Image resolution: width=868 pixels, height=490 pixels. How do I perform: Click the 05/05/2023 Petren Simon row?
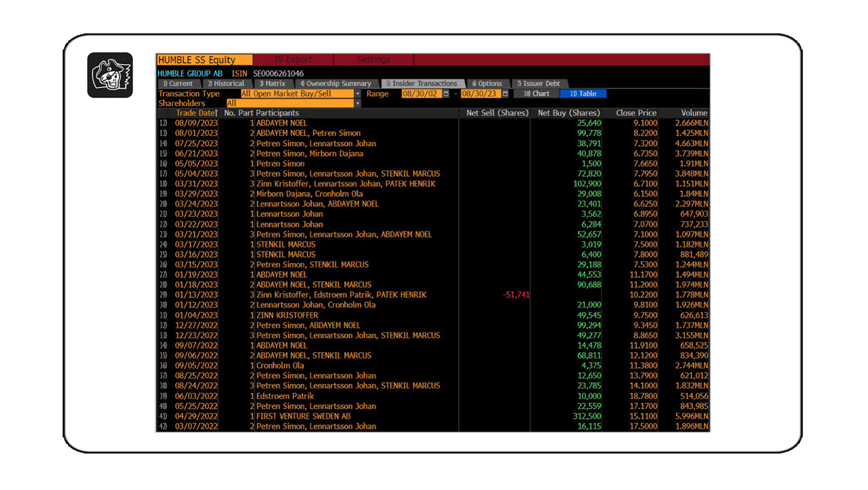[x=433, y=164]
